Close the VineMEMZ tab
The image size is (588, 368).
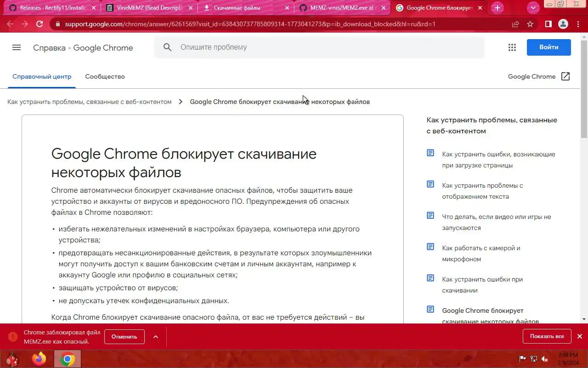pos(190,8)
